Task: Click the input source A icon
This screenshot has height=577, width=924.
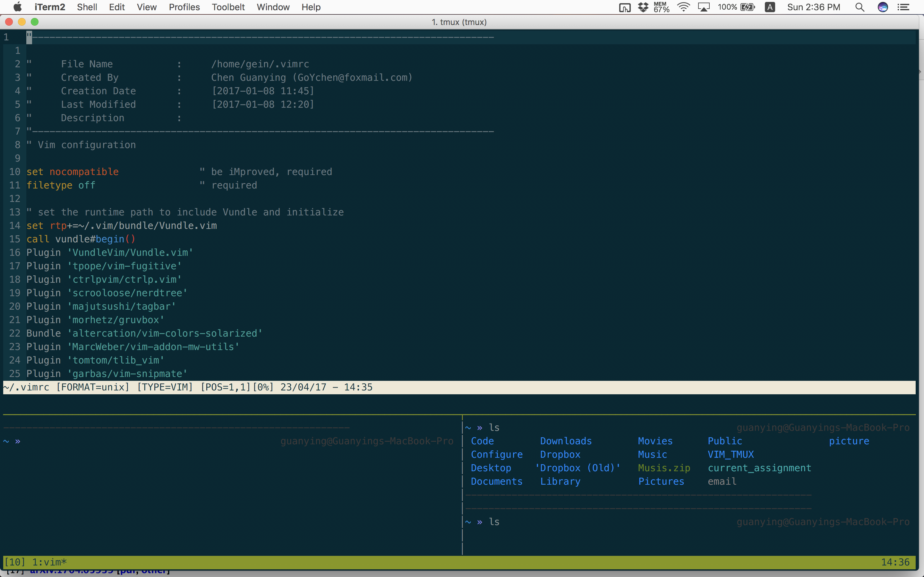Action: (770, 7)
